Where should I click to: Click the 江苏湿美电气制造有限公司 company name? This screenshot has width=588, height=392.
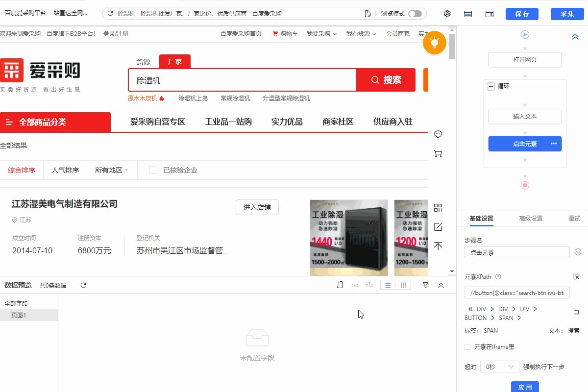pyautogui.click(x=65, y=204)
